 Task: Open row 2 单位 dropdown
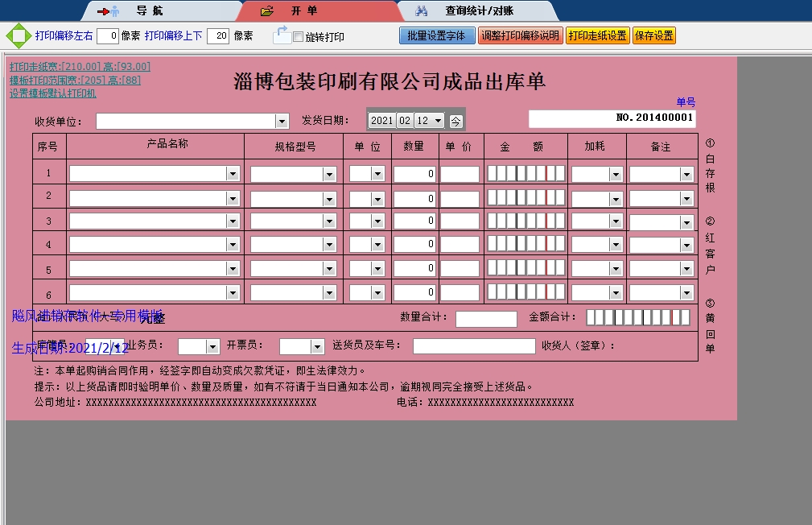point(377,199)
